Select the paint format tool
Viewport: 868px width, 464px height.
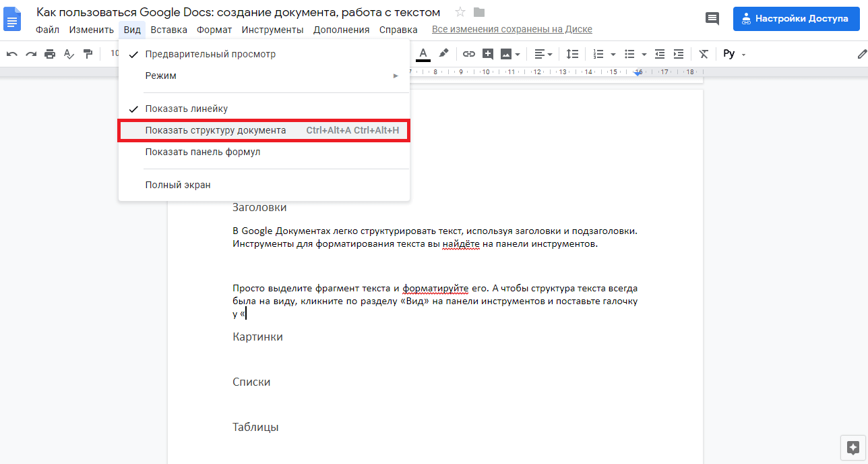pos(88,53)
